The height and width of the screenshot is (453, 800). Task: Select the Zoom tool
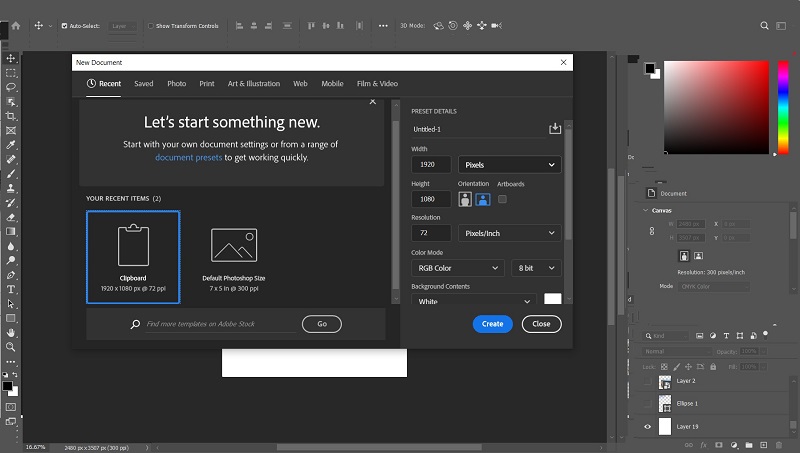11,347
